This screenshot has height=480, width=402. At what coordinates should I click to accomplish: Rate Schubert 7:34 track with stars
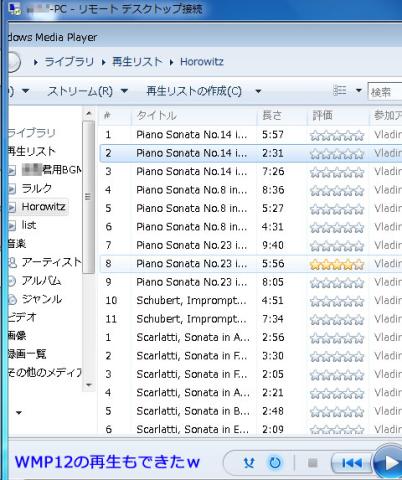[x=337, y=320]
